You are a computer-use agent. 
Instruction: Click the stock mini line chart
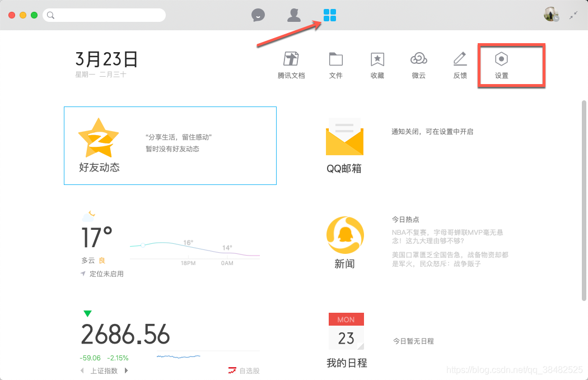point(179,356)
